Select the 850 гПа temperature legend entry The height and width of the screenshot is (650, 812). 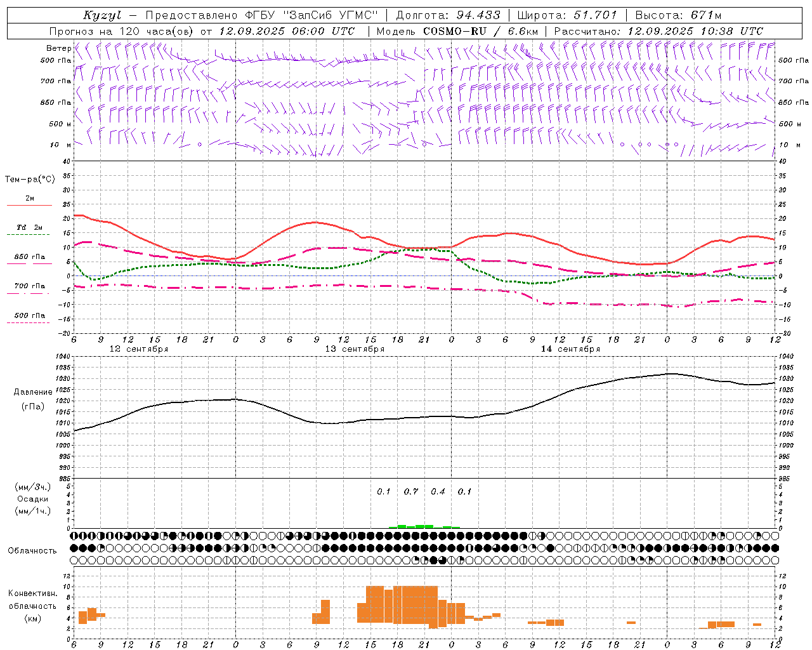(x=29, y=260)
